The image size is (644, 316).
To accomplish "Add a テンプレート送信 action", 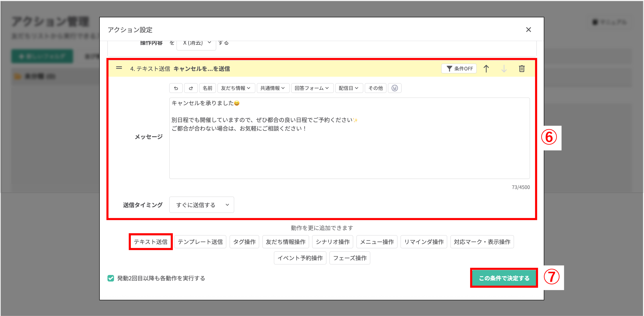I will pos(200,242).
